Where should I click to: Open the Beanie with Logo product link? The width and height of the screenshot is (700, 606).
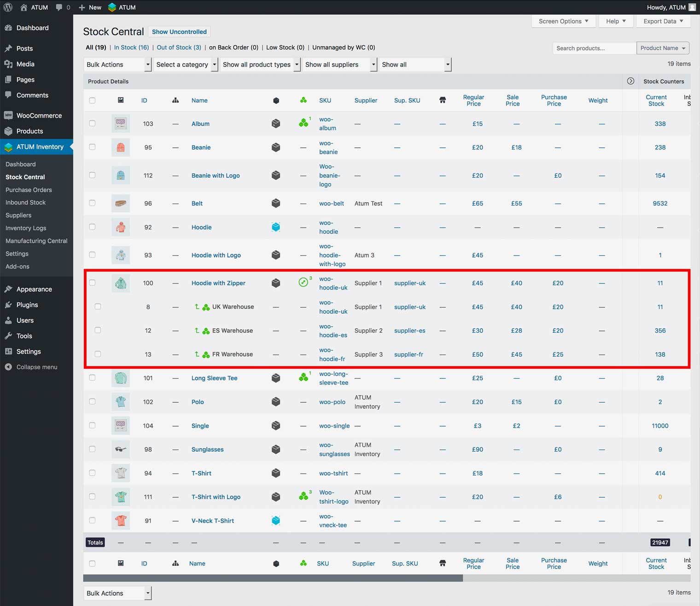pyautogui.click(x=216, y=176)
